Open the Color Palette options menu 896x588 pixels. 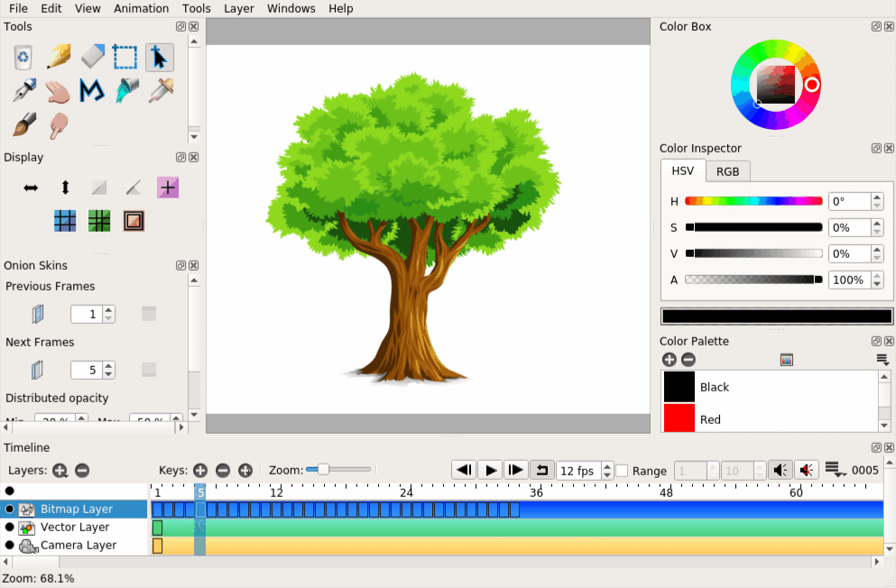(x=882, y=360)
